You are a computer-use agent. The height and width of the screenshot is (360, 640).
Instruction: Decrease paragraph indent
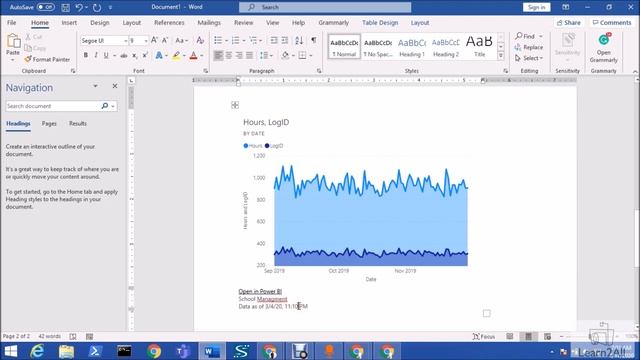point(274,40)
